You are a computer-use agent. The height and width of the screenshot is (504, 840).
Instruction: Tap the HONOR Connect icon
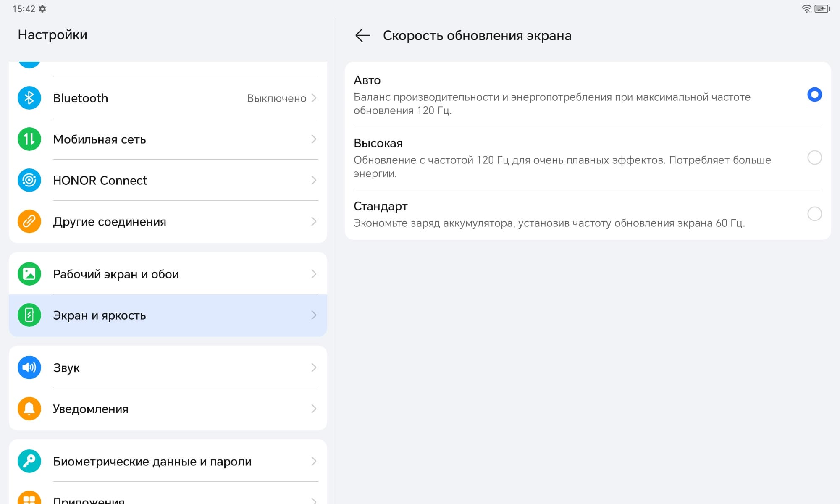[x=29, y=180]
